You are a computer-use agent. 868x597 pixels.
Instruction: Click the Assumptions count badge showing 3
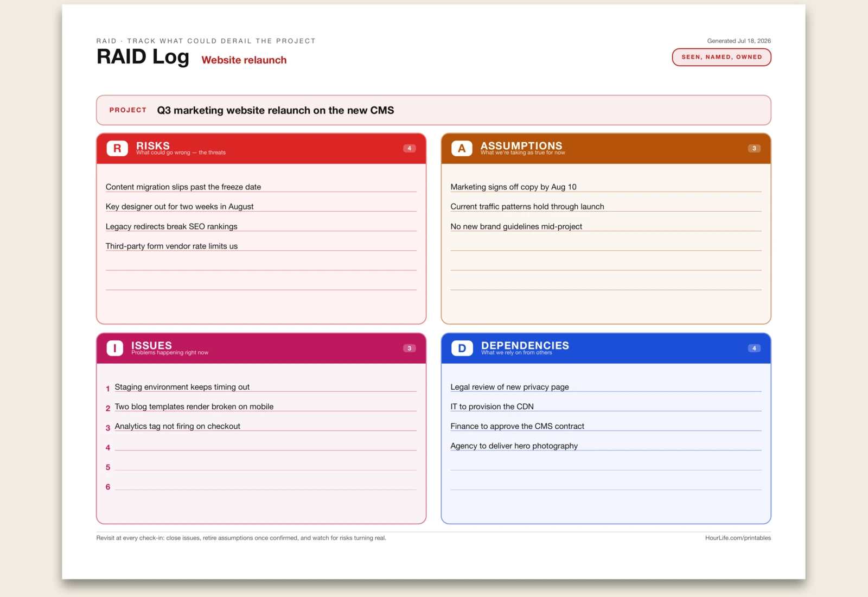tap(754, 148)
